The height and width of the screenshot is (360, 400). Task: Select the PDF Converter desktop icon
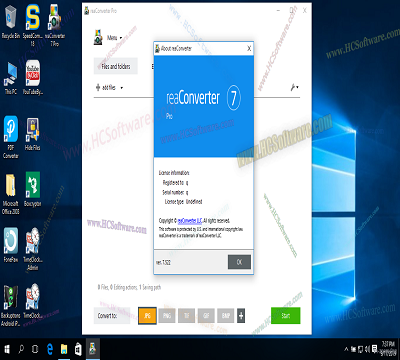[x=11, y=137]
